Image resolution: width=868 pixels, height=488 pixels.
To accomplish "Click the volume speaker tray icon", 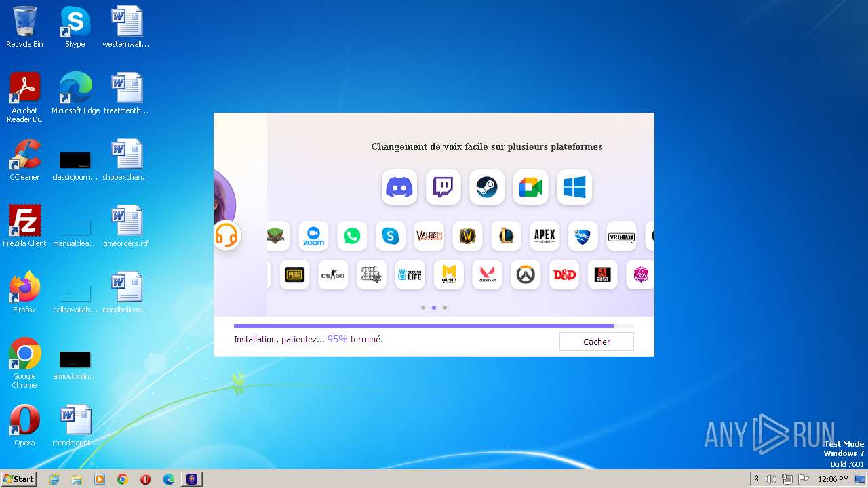I will 771,479.
